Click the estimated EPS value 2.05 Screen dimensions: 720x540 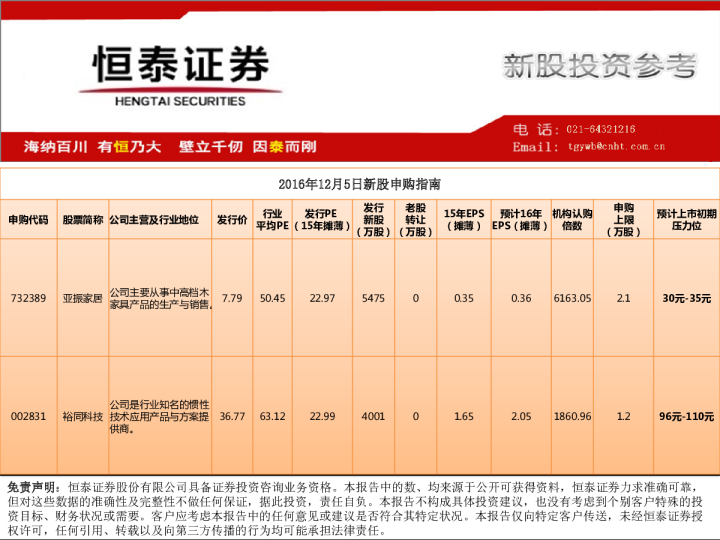coord(521,416)
